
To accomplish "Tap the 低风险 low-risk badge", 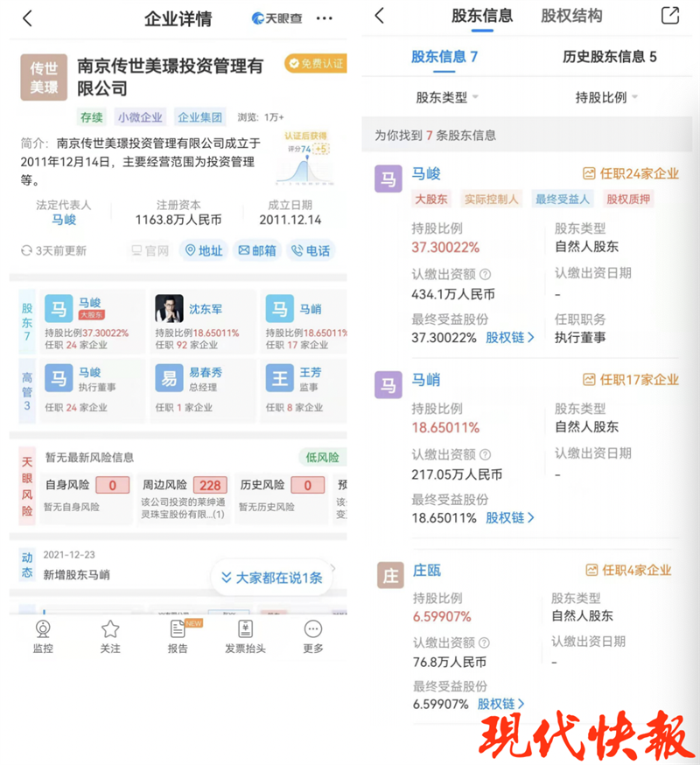I will click(x=323, y=457).
